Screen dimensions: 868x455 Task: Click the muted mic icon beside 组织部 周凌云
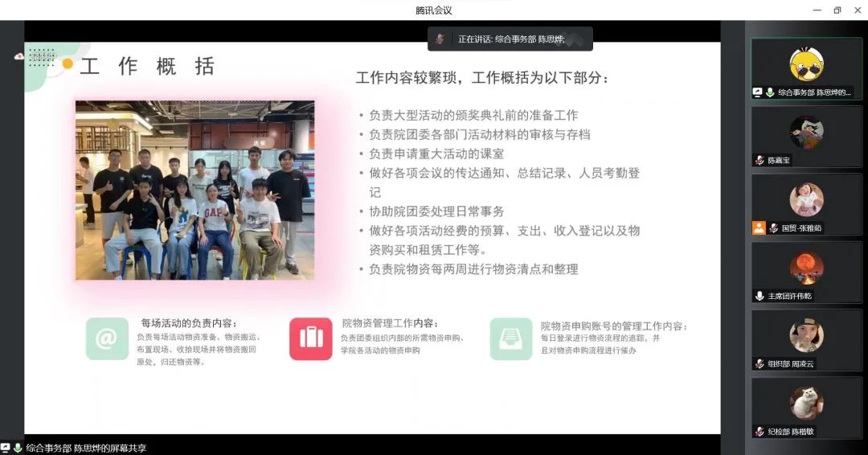point(759,363)
